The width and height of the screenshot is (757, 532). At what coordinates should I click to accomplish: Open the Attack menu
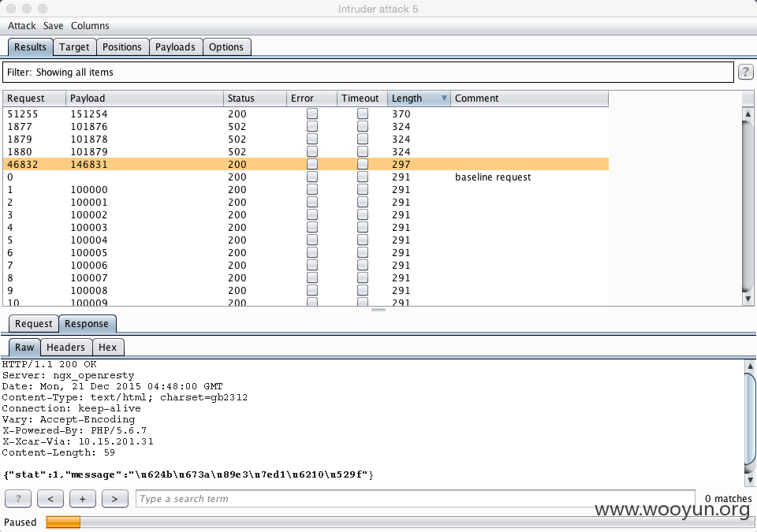22,25
